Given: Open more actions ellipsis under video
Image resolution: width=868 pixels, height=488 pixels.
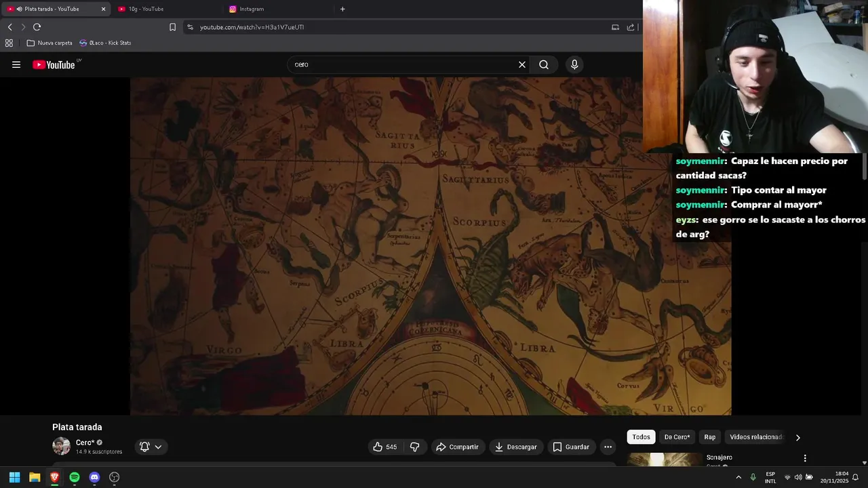Looking at the screenshot, I should pos(608,447).
